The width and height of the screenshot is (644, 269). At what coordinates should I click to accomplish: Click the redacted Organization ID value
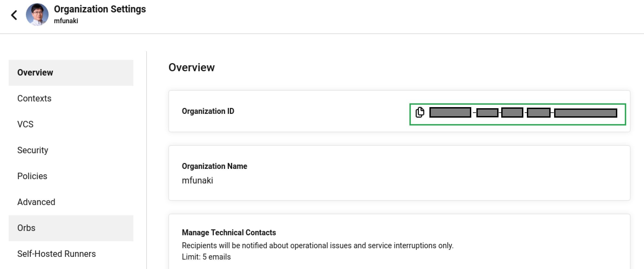click(523, 113)
